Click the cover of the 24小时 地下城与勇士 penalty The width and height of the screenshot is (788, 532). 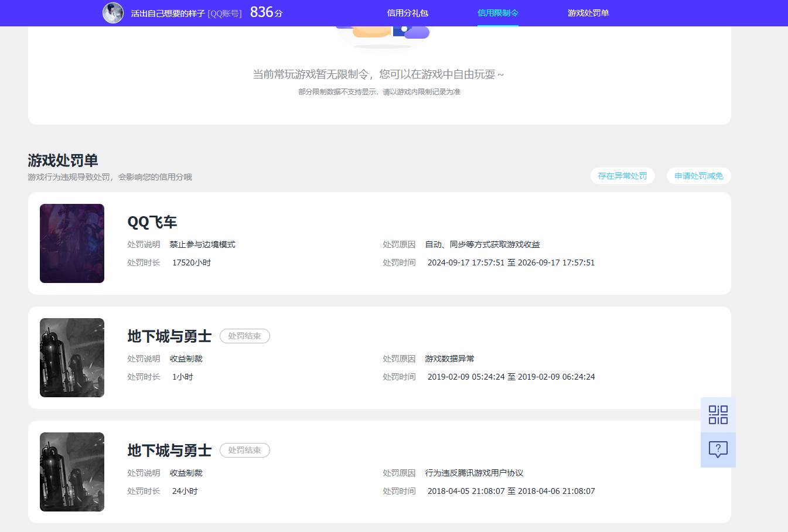(72, 472)
